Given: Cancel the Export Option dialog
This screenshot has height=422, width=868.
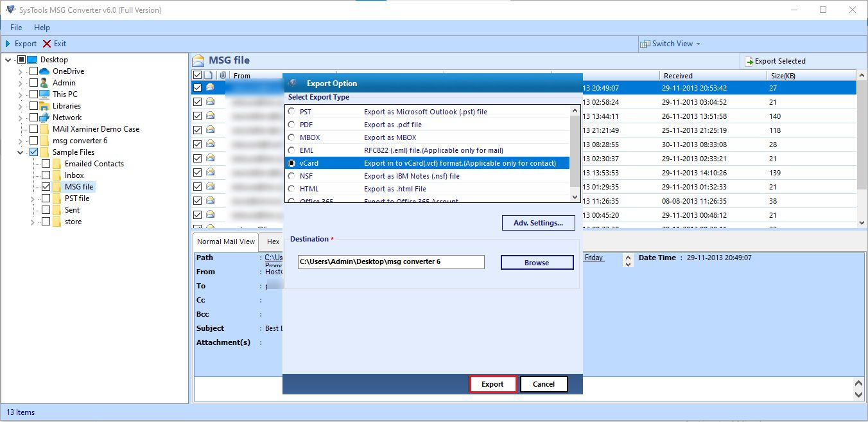Looking at the screenshot, I should pyautogui.click(x=543, y=384).
